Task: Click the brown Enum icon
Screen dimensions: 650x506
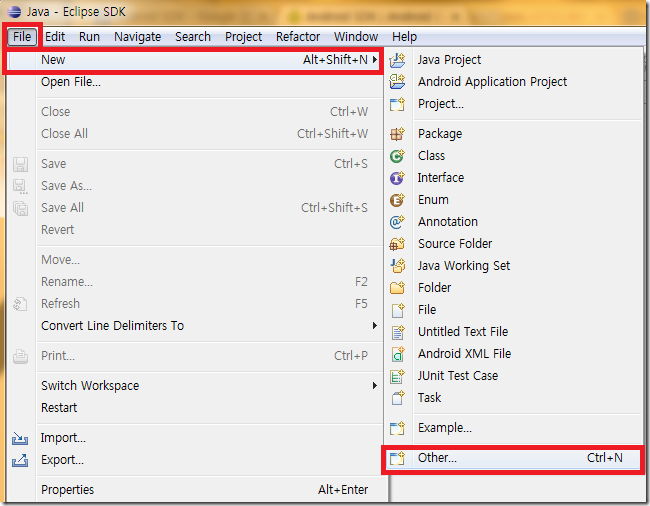Action: click(397, 200)
